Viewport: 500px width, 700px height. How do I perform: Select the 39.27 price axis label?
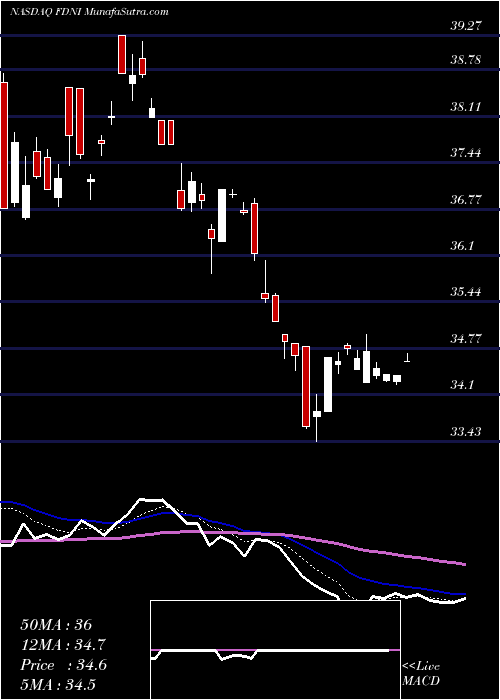point(465,26)
